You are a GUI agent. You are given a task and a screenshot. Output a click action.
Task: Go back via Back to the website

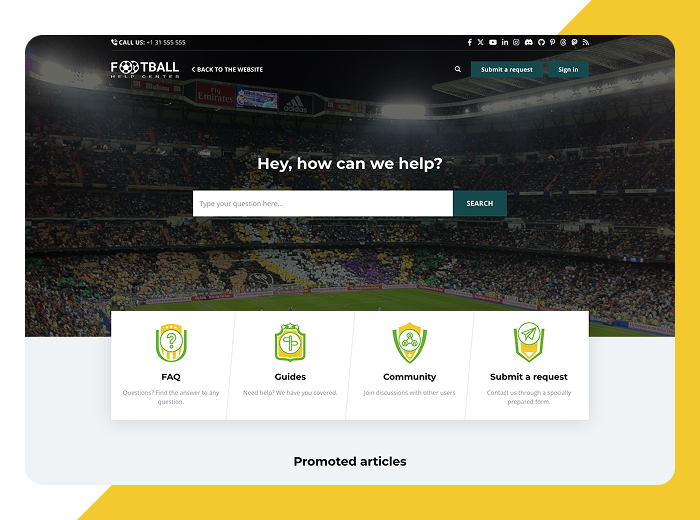pos(227,70)
